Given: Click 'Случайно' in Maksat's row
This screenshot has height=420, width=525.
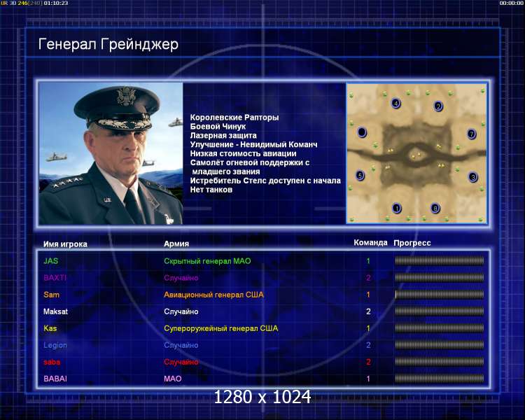Looking at the screenshot, I should pyautogui.click(x=181, y=311).
